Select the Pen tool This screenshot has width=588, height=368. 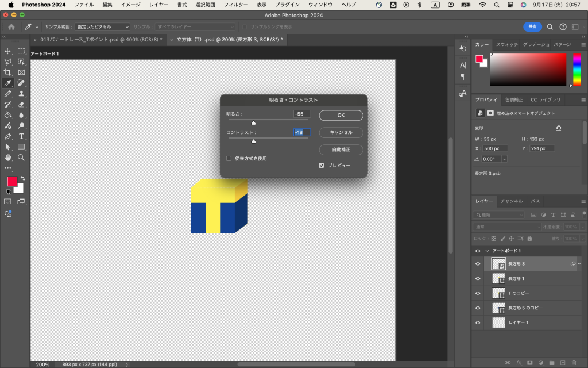(8, 136)
